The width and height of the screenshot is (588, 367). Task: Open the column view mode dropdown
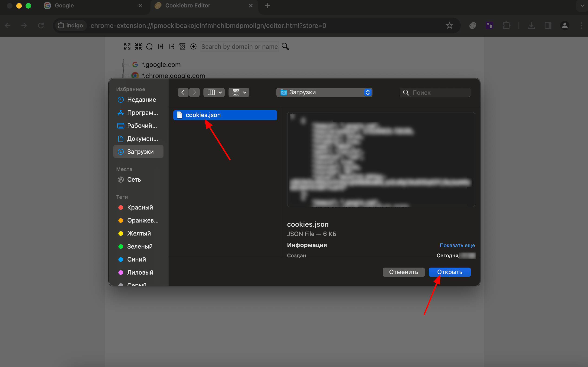click(x=214, y=92)
